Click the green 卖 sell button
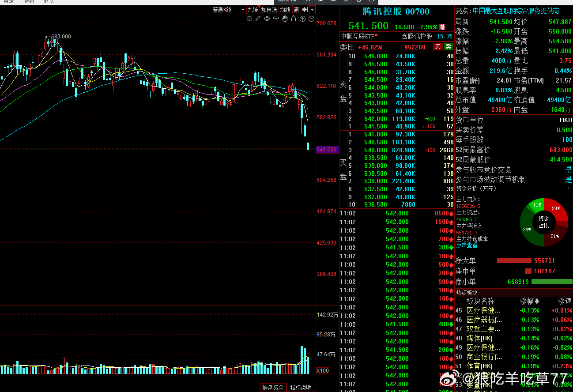This screenshot has height=392, width=573. [449, 47]
